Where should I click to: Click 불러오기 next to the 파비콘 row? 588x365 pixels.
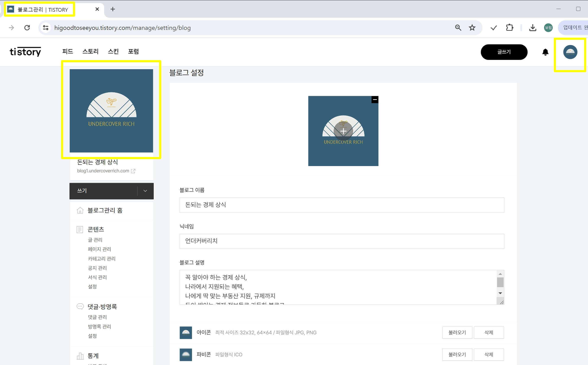(457, 354)
